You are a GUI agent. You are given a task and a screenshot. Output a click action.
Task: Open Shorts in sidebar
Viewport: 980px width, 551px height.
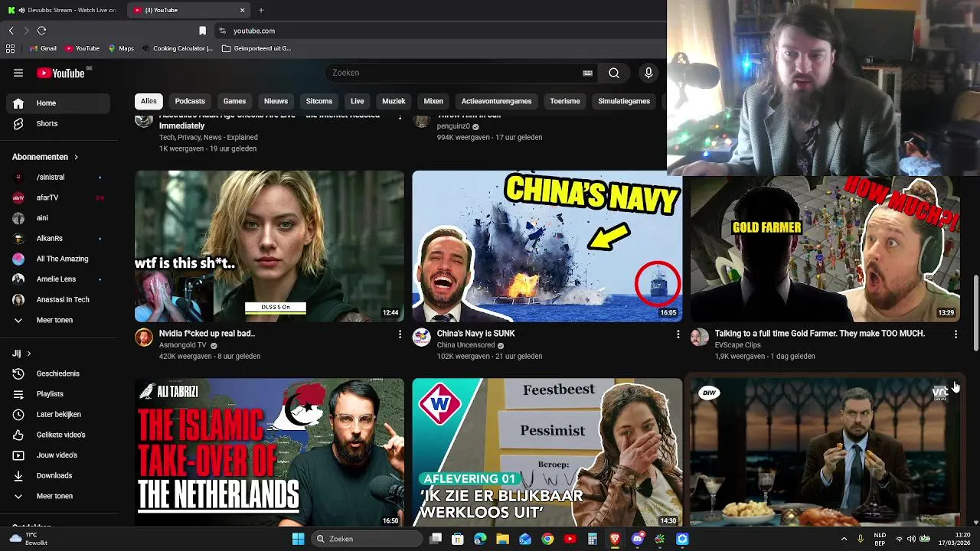[59, 123]
